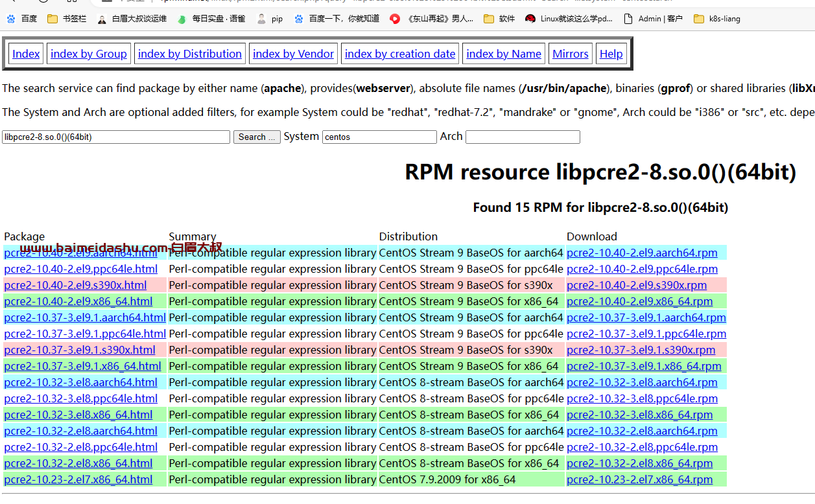Open the 软件 bookmarks folder
815x504 pixels.
coord(499,19)
